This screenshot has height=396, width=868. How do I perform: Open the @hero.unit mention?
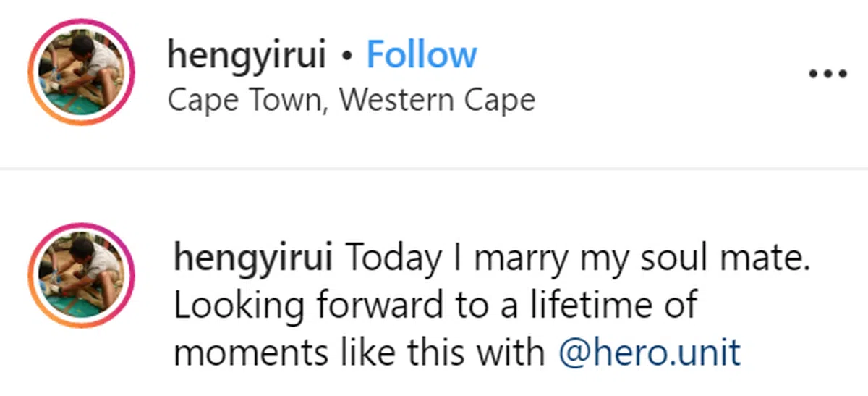[650, 353]
